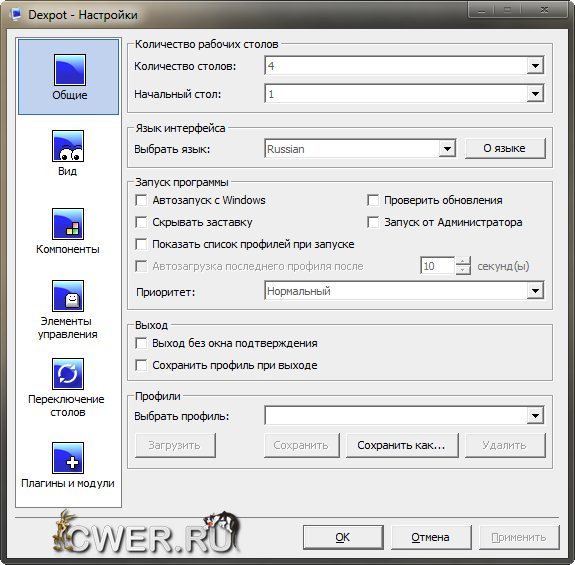
Task: Toggle Сохранить профиль при выходе
Action: [141, 365]
